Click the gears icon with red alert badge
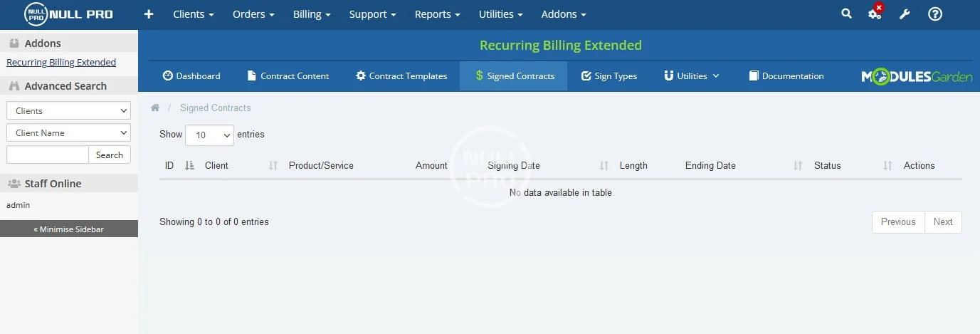This screenshot has height=334, width=980. pyautogui.click(x=875, y=14)
